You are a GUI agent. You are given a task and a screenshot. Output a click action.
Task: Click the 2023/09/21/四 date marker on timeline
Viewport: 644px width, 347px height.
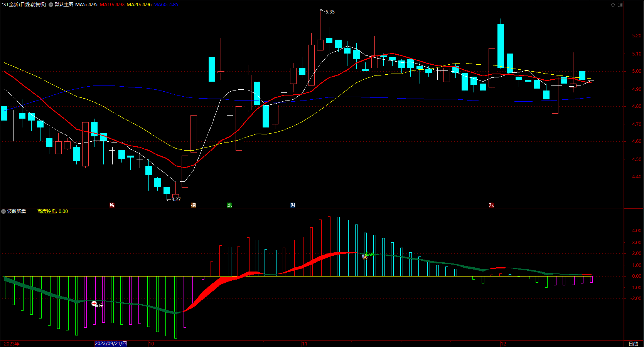(x=111, y=344)
